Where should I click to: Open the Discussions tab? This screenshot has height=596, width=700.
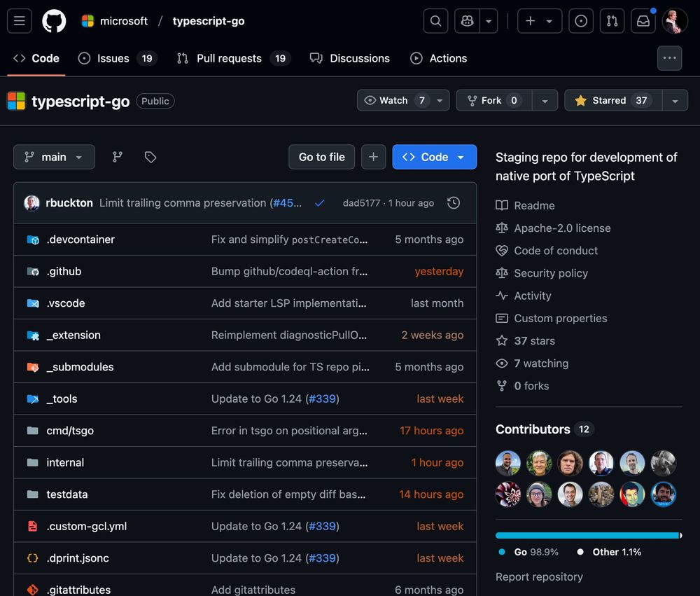pyautogui.click(x=349, y=59)
